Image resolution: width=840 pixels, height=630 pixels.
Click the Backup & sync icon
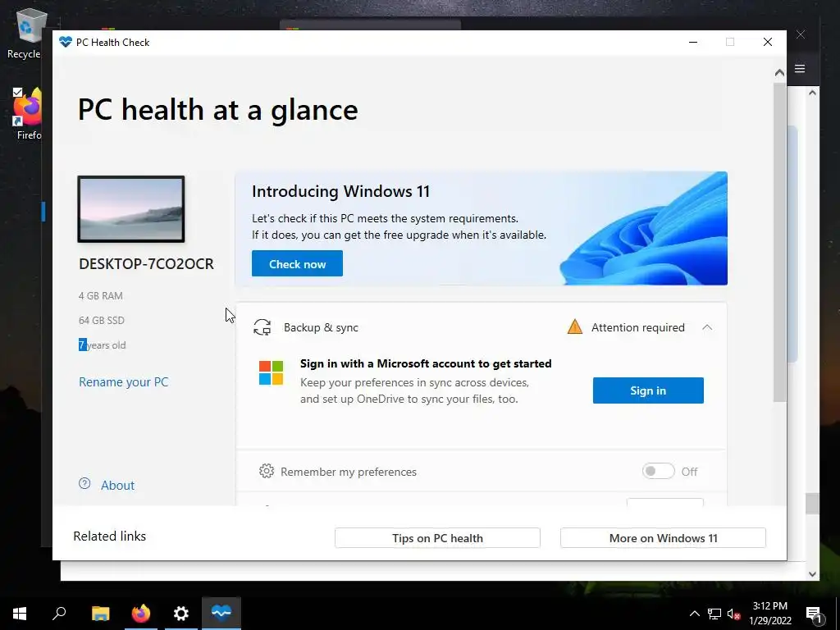click(262, 327)
